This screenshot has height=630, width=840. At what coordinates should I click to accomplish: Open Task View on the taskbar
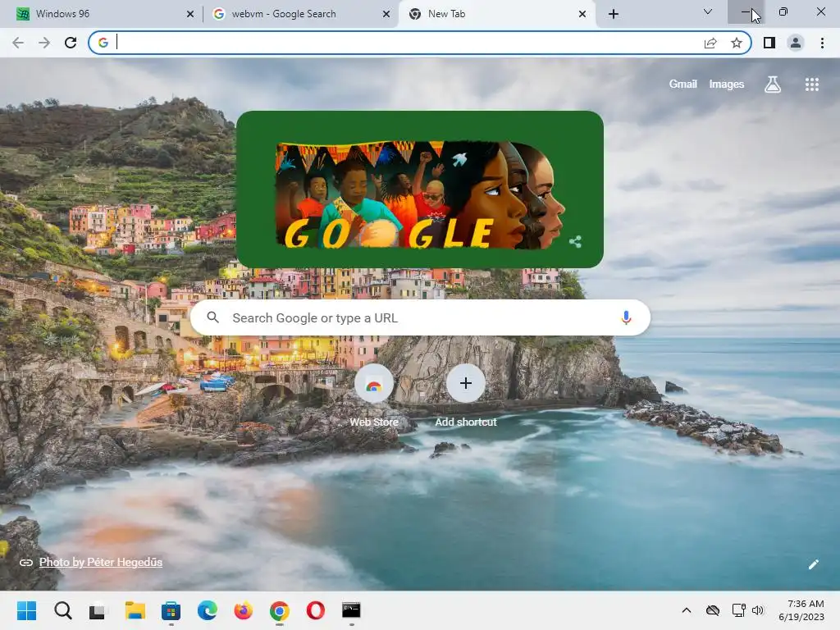click(x=98, y=610)
